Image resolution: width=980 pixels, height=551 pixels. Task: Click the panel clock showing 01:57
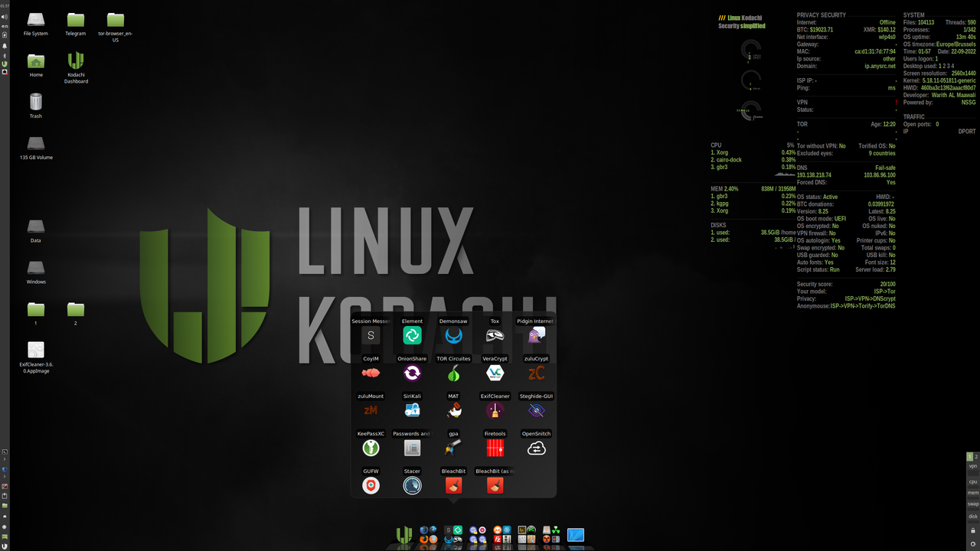(x=5, y=6)
